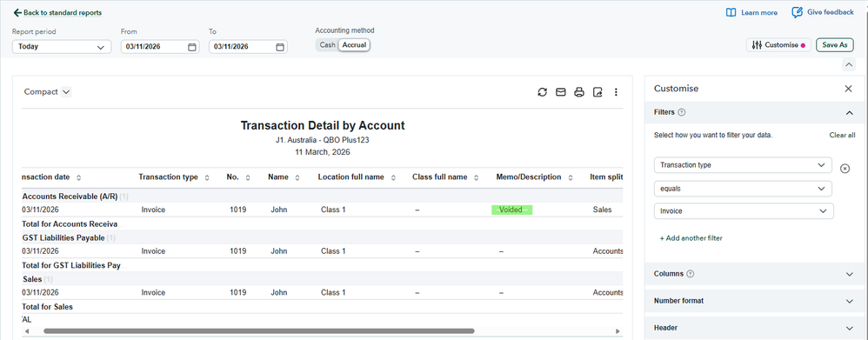Collapse the report options header chevron

coord(849,65)
